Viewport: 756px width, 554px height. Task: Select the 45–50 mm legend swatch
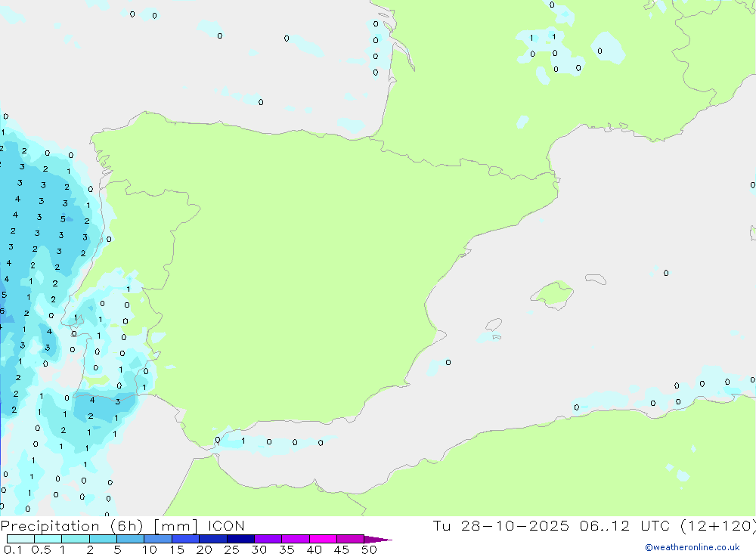(x=350, y=539)
